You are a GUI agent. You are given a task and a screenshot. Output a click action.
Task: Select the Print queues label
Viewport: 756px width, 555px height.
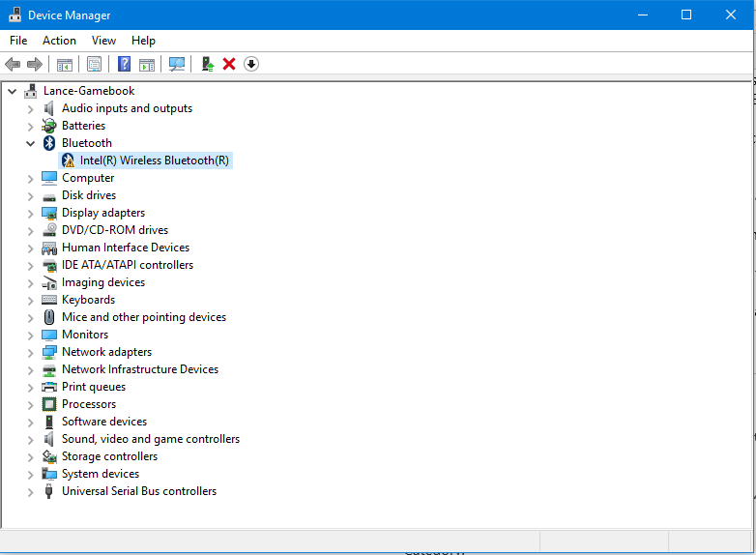(94, 387)
